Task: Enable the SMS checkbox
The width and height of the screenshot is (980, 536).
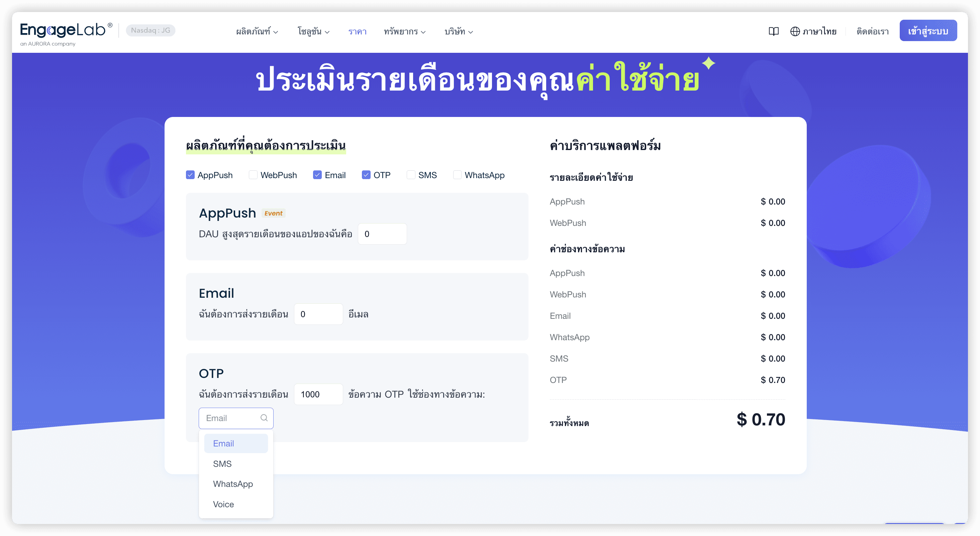Action: coord(411,175)
